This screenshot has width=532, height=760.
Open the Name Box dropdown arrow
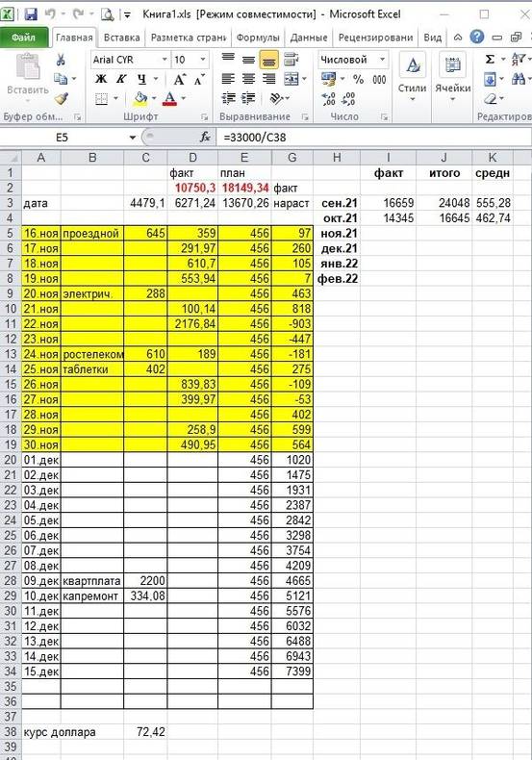click(132, 138)
